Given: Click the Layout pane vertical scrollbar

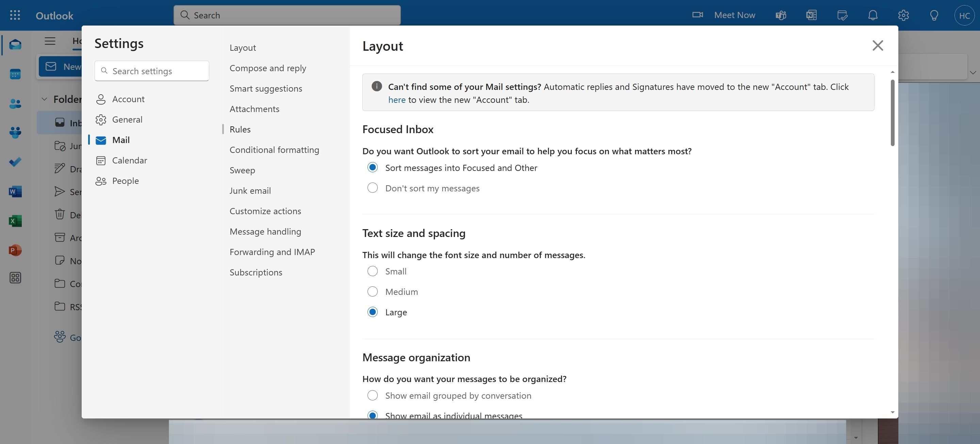Looking at the screenshot, I should click(x=893, y=113).
